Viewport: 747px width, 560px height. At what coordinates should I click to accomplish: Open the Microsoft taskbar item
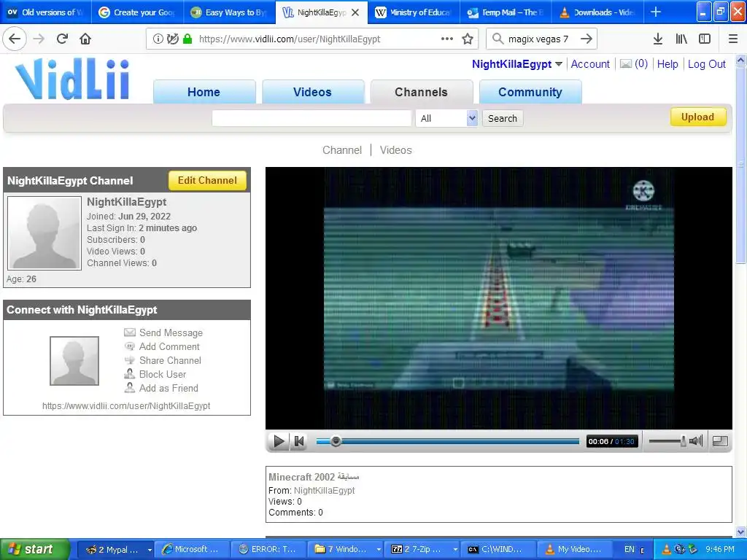click(192, 550)
